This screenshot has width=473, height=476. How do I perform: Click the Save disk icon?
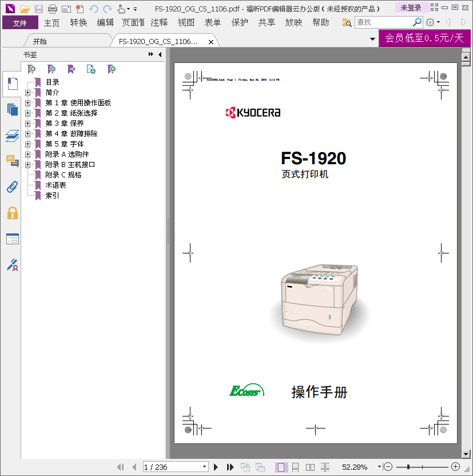(38, 9)
